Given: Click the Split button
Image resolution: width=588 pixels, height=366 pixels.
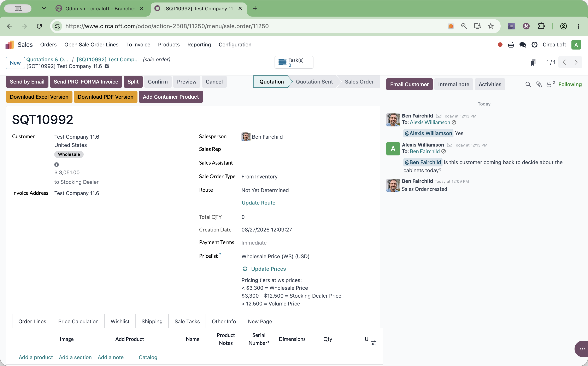Looking at the screenshot, I should [x=133, y=82].
